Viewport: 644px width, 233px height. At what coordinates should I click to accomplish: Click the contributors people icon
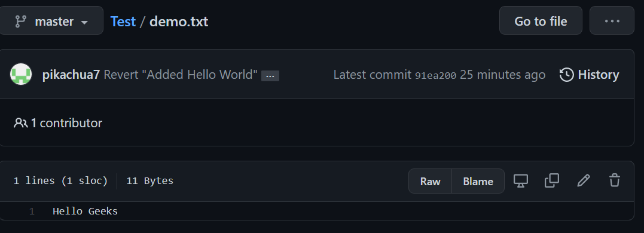[20, 122]
